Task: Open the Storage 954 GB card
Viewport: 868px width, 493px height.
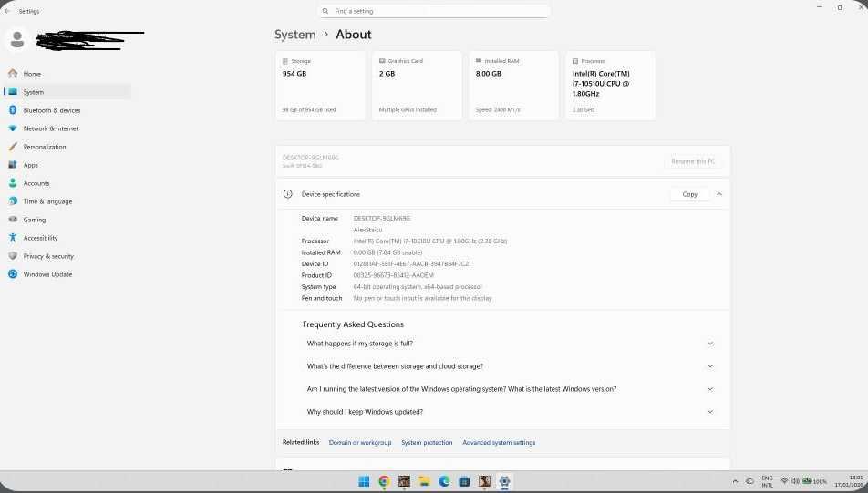Action: click(x=321, y=86)
